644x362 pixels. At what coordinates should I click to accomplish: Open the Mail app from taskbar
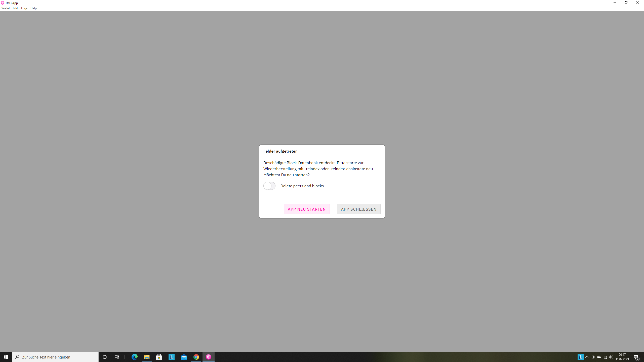point(184,357)
